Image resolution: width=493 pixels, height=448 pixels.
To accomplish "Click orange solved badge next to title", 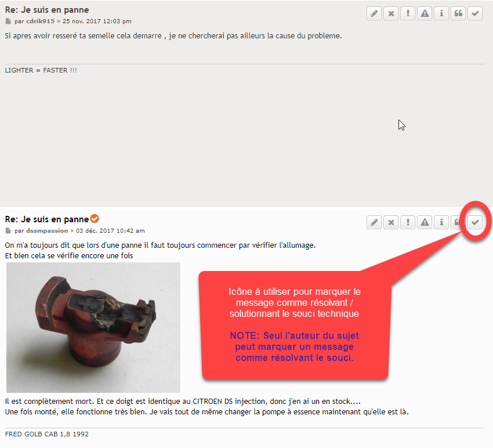I will (95, 218).
